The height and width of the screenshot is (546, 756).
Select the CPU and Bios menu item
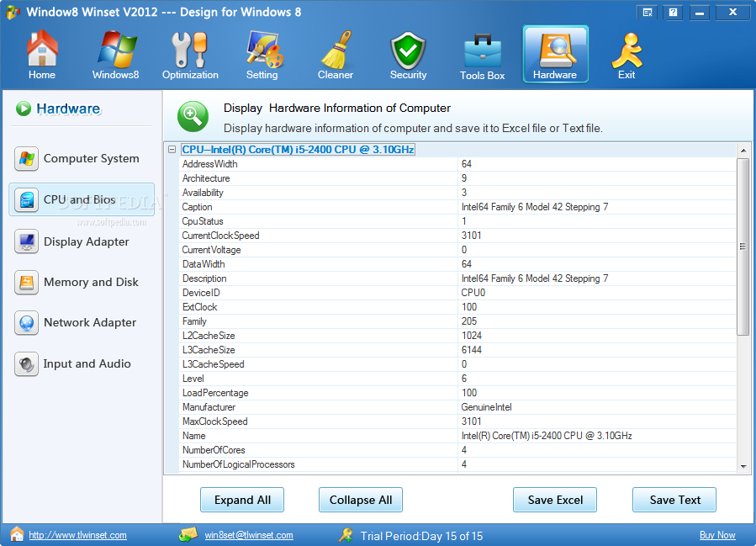[x=80, y=199]
